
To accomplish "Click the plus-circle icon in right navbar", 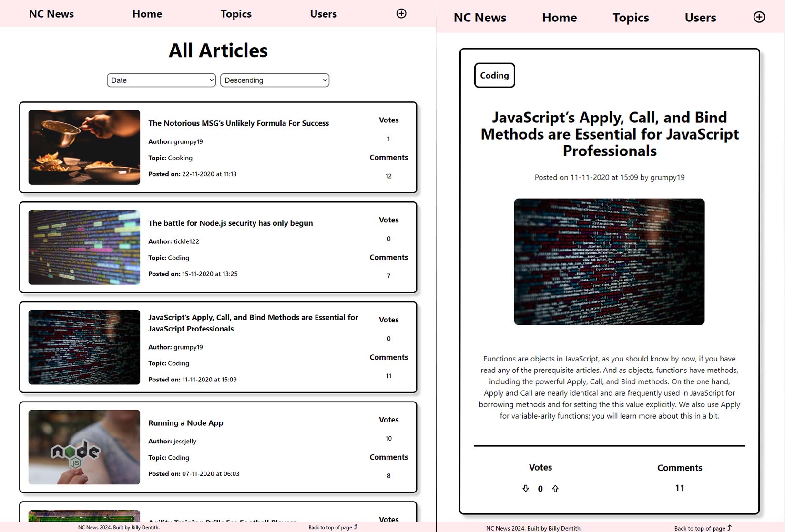I will coord(759,17).
